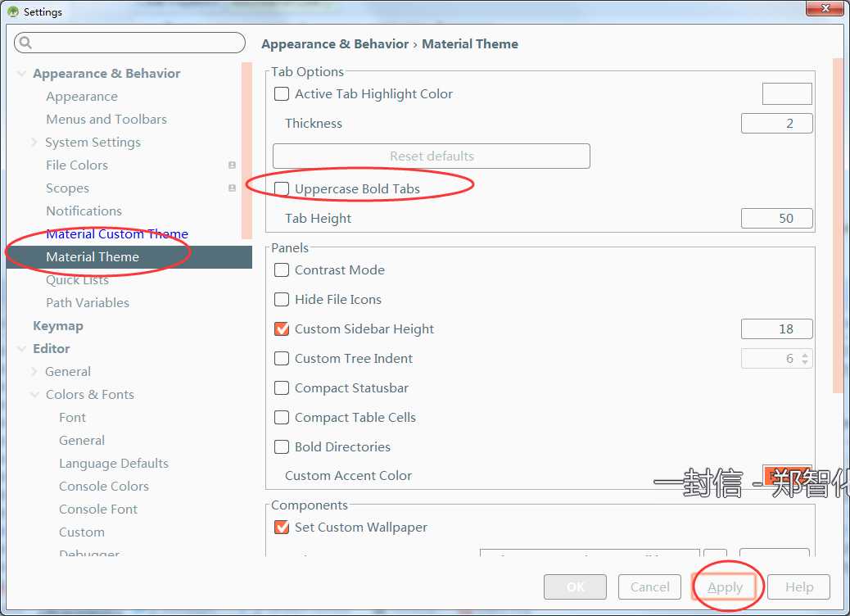Image resolution: width=850 pixels, height=616 pixels.
Task: Select Scopes in settings tree
Action: click(x=67, y=188)
